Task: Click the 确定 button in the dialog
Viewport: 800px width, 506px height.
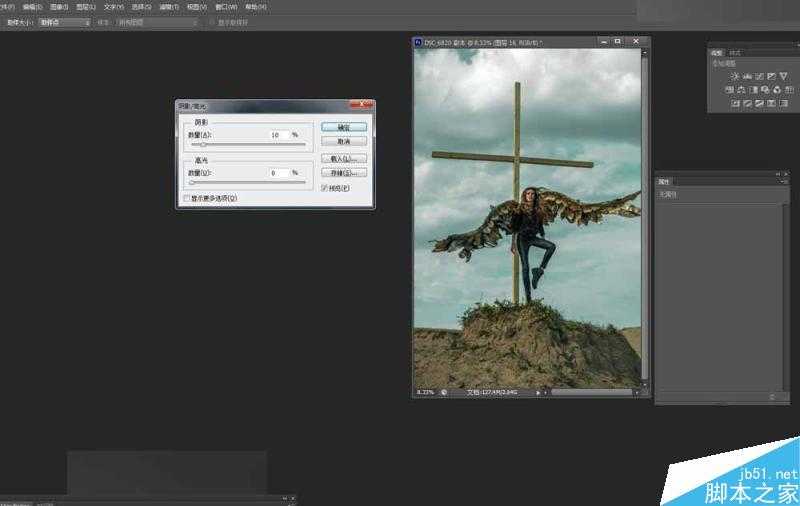Action: pyautogui.click(x=344, y=128)
